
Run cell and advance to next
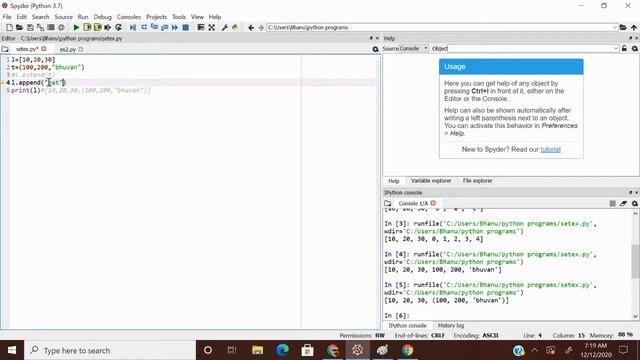point(98,27)
